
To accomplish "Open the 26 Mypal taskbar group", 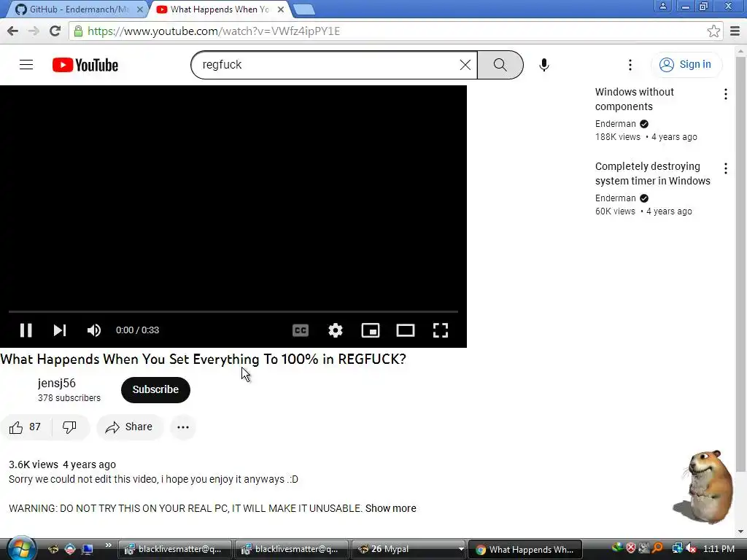I will tap(409, 549).
